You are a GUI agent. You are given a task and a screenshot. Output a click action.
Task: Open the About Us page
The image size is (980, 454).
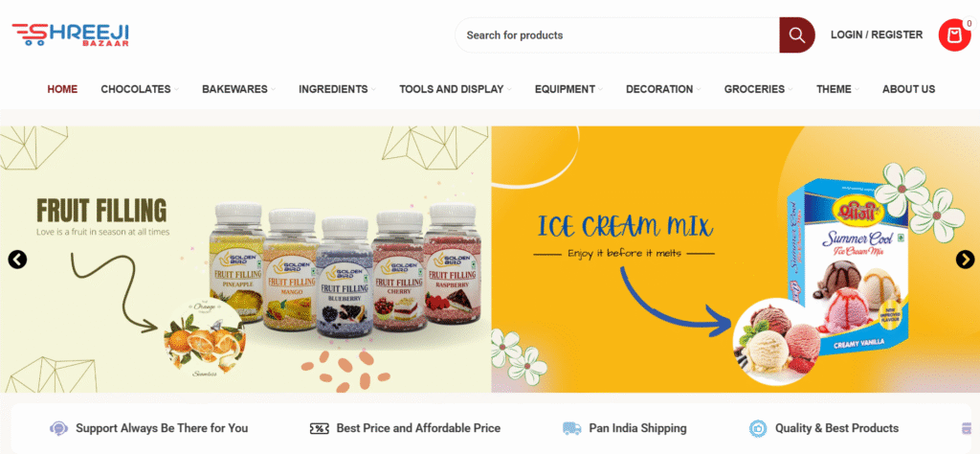click(909, 89)
